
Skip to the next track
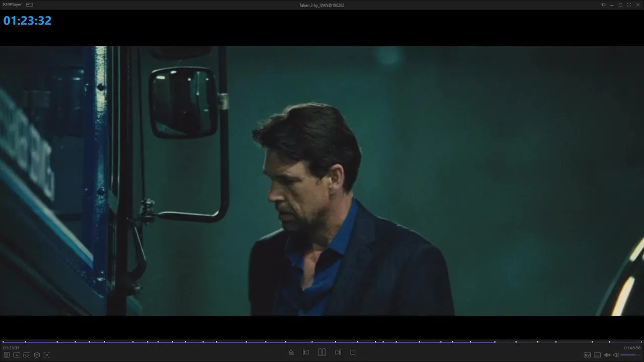(338, 352)
